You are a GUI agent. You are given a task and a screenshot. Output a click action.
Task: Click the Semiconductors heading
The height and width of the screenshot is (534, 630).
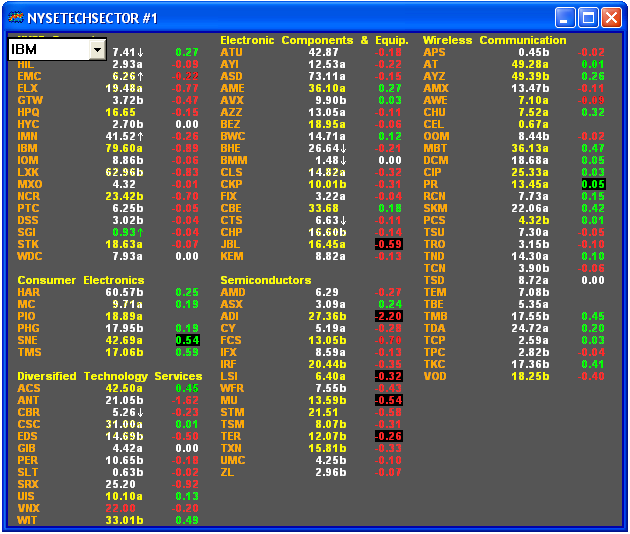click(x=266, y=280)
